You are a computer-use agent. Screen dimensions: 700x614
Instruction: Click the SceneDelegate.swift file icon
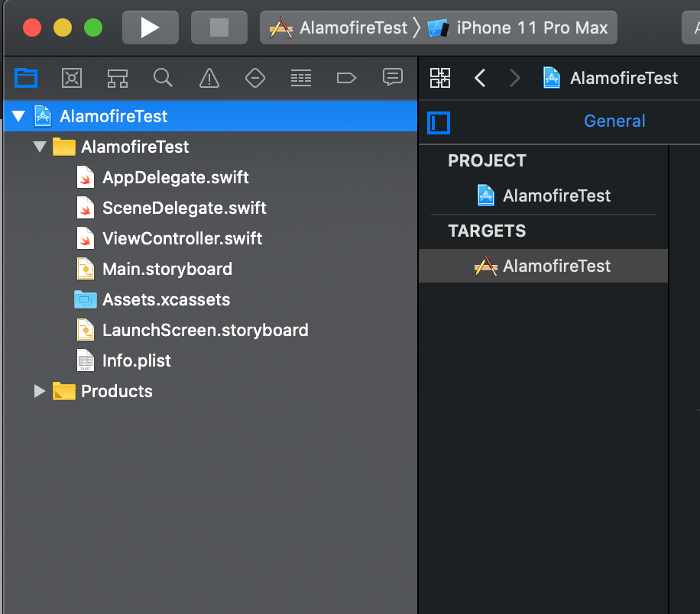coord(86,208)
